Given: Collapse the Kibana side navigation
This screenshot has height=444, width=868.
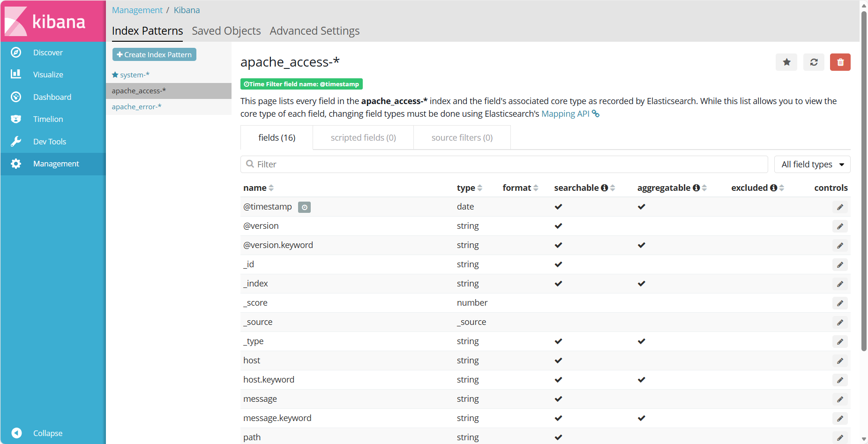Looking at the screenshot, I should 47,433.
